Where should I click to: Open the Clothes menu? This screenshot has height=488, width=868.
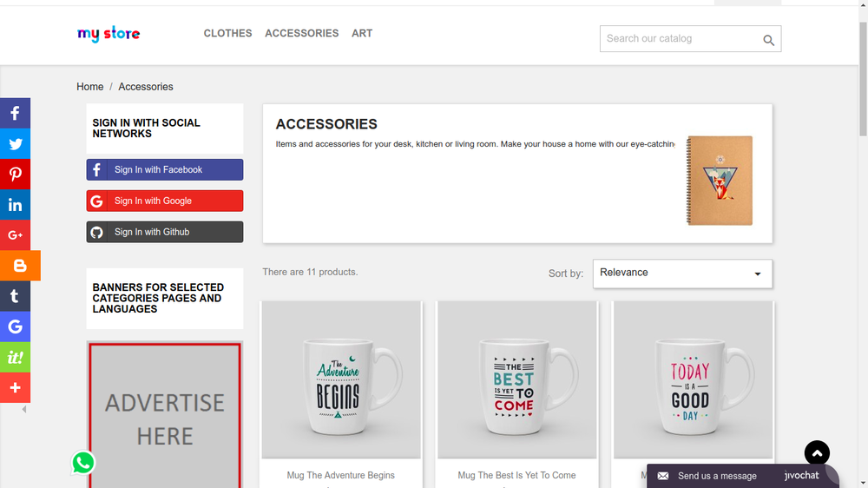(227, 33)
